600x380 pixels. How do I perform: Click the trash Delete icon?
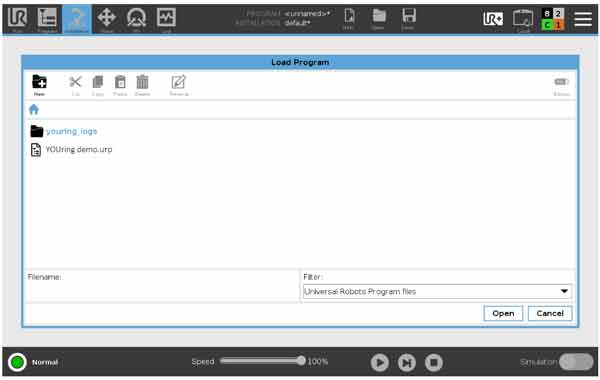click(142, 85)
